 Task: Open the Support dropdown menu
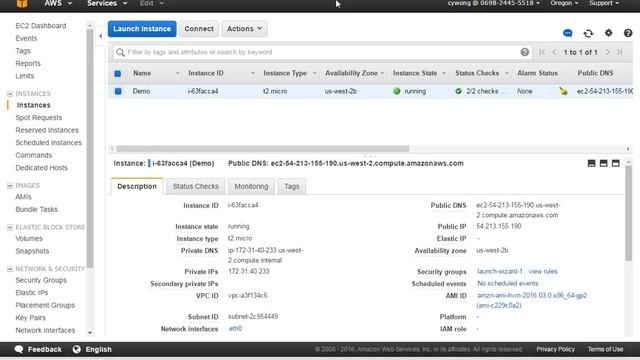[604, 3]
